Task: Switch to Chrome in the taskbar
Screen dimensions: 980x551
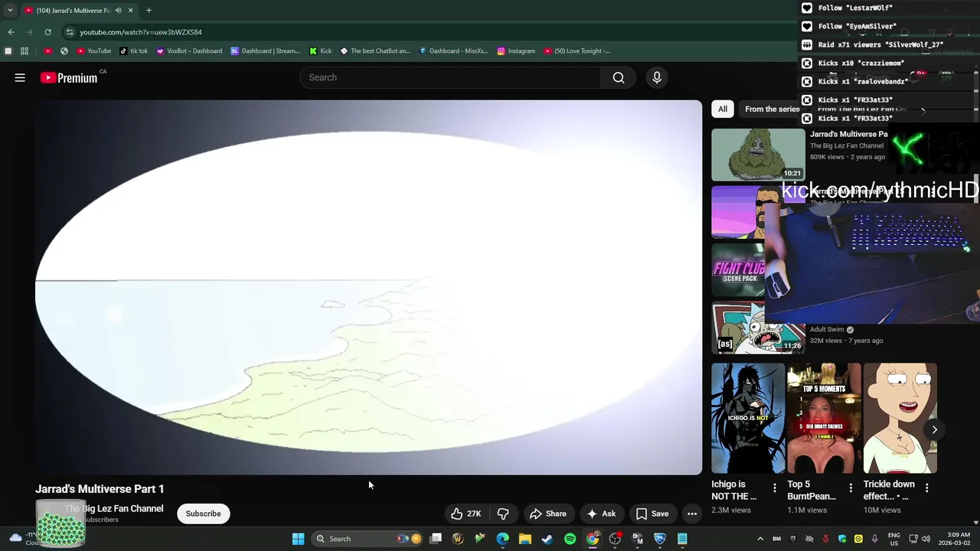Action: click(x=593, y=539)
